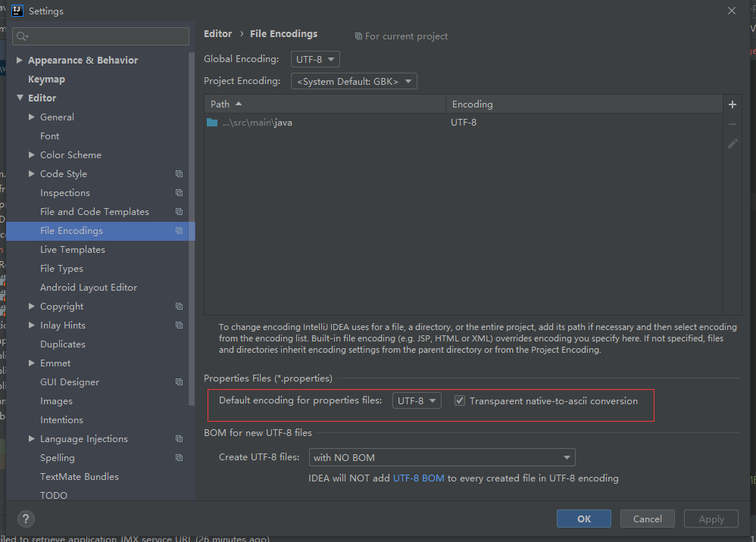Select Font settings item
This screenshot has height=542, width=756.
click(x=50, y=135)
